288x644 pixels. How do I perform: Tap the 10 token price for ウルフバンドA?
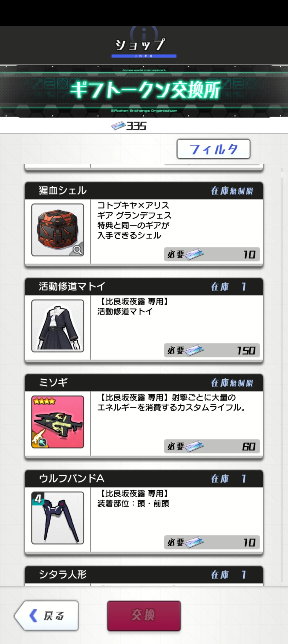coord(212,542)
